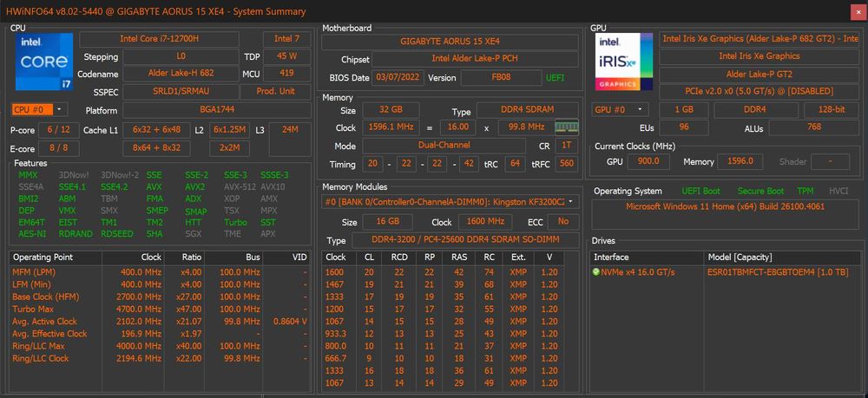The height and width of the screenshot is (398, 868).
Task: Click the VID column header
Action: tap(286, 257)
